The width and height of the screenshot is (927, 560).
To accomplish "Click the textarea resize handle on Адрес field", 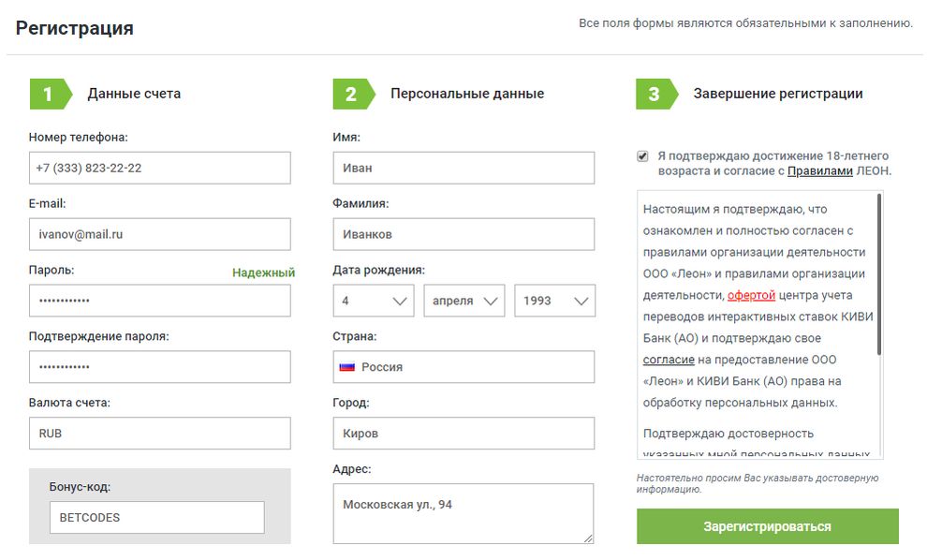I will 589,538.
